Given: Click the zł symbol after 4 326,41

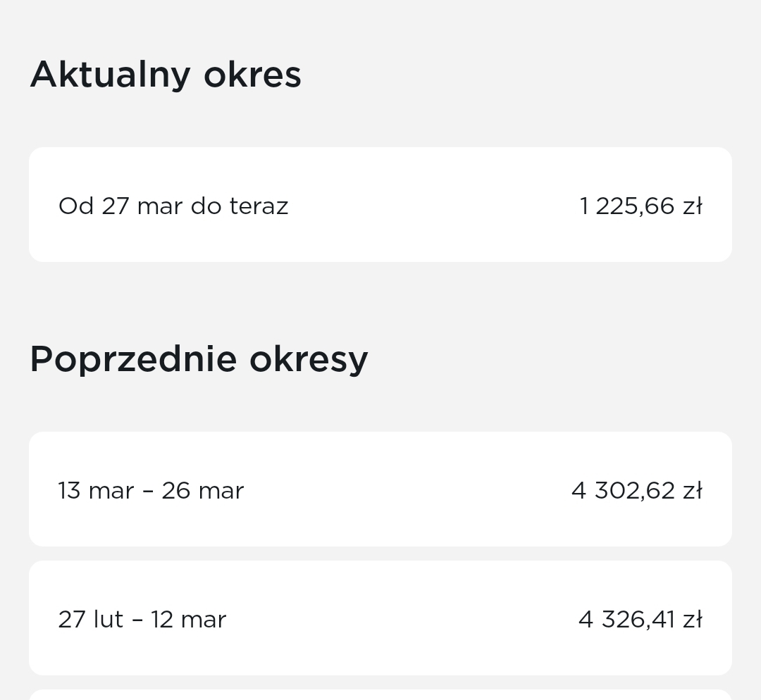Looking at the screenshot, I should (x=692, y=620).
